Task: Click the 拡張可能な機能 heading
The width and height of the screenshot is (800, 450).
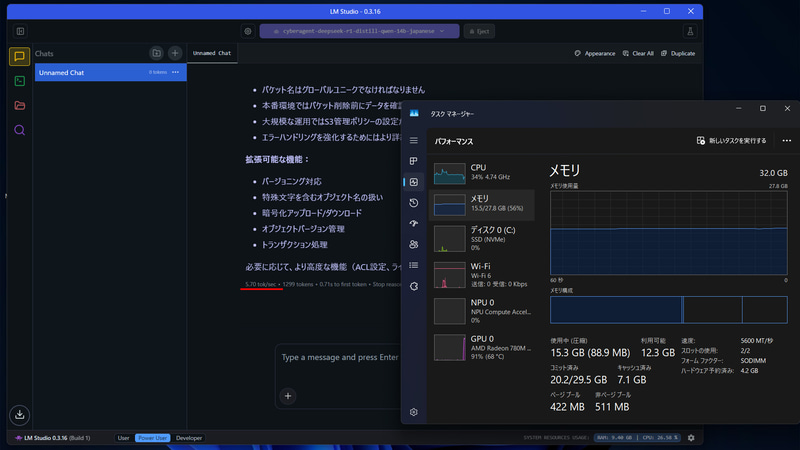Action: click(278, 160)
